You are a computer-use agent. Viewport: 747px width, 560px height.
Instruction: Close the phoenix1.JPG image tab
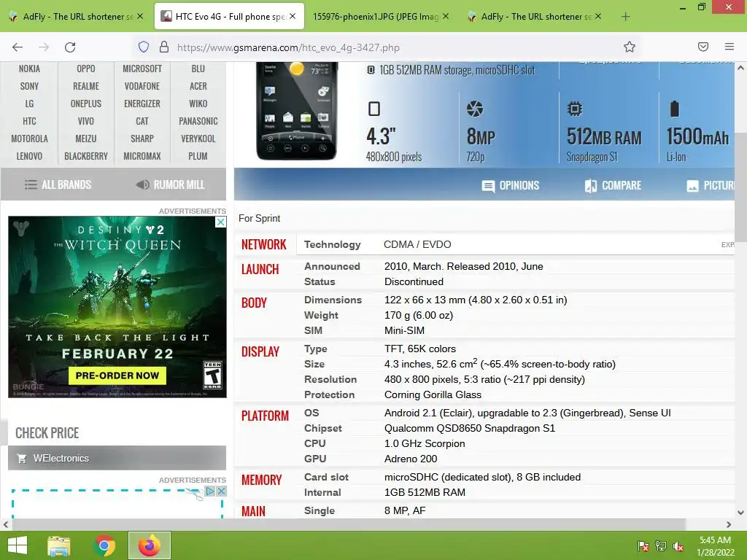click(446, 16)
